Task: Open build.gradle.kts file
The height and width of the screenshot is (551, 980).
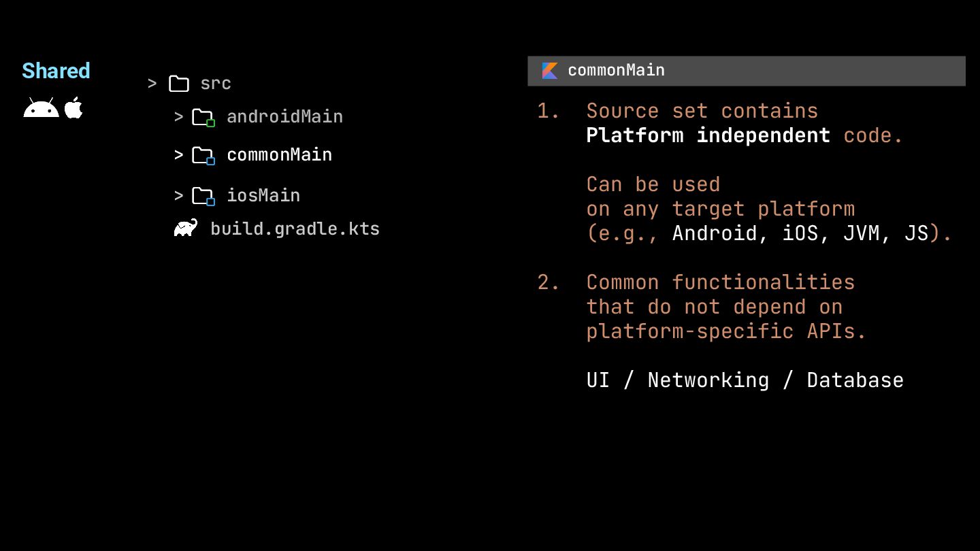Action: point(295,229)
